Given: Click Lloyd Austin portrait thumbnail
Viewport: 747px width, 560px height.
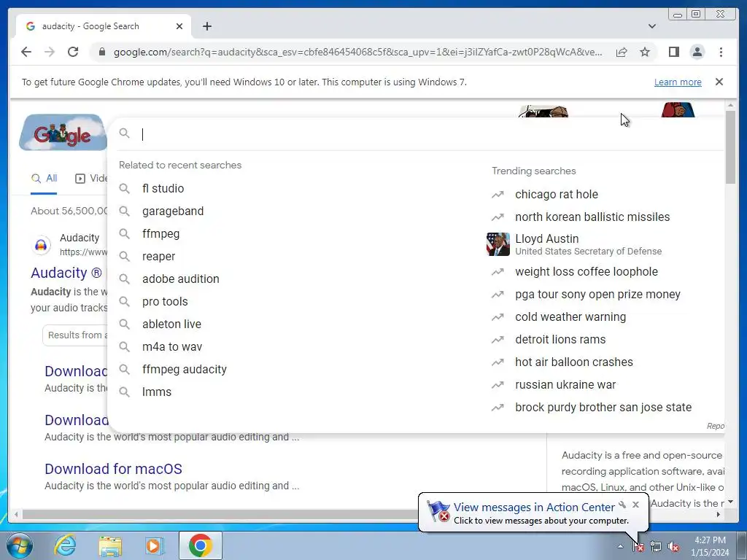Looking at the screenshot, I should coord(498,244).
